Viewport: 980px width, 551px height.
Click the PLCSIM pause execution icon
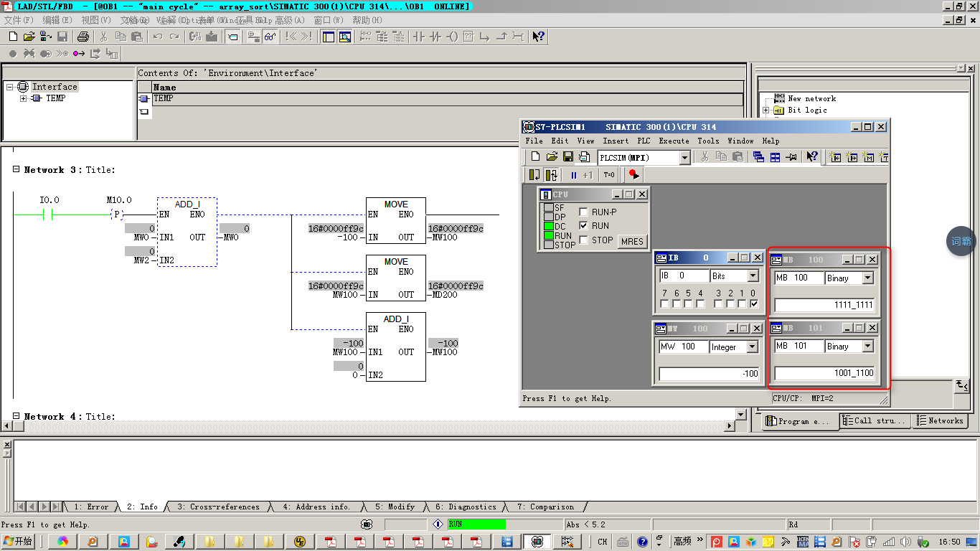click(x=574, y=174)
